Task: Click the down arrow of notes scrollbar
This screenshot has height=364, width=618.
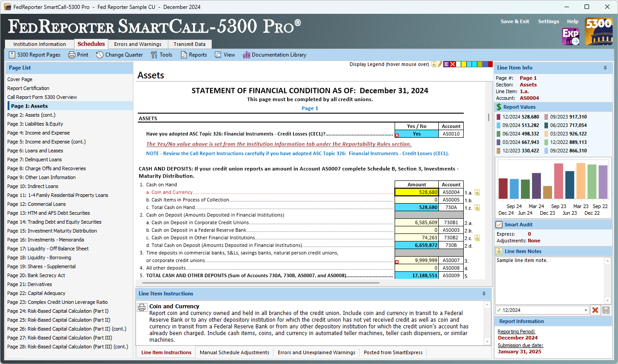Action: point(607,300)
